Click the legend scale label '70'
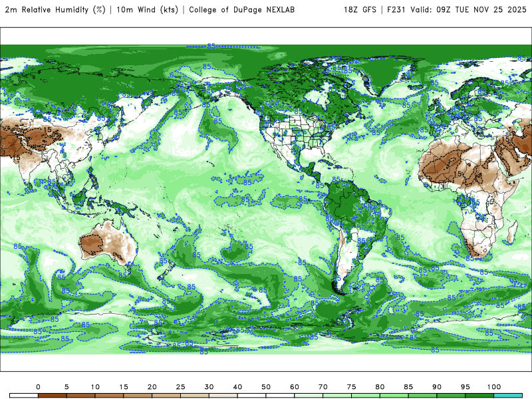Viewport: 532px width, 399px height. [x=323, y=387]
